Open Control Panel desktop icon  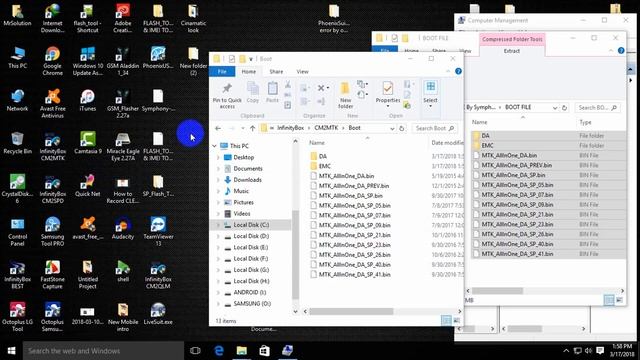click(17, 232)
